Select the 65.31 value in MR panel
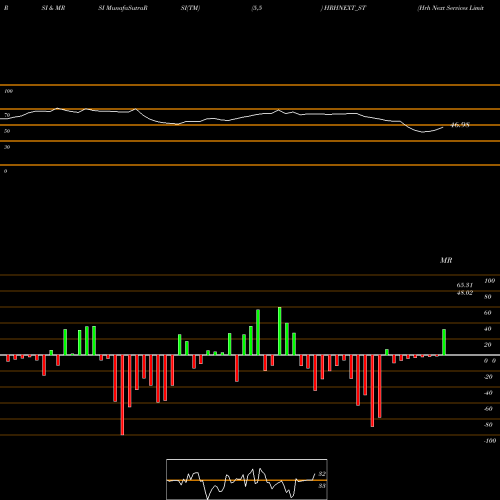The width and height of the screenshot is (500, 500). click(x=465, y=285)
